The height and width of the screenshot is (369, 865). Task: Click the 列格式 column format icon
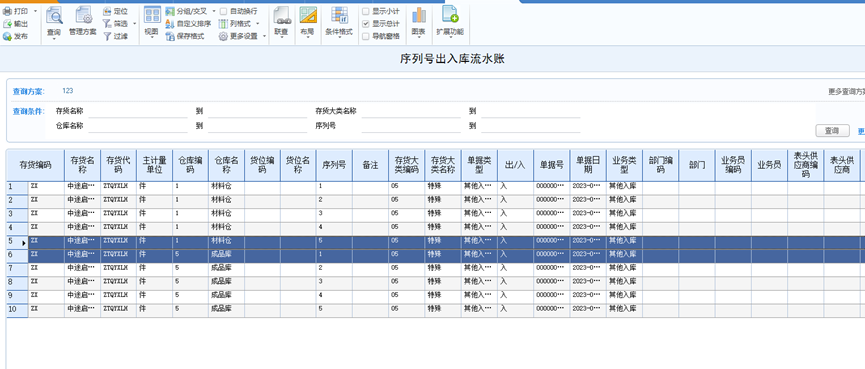click(x=223, y=24)
